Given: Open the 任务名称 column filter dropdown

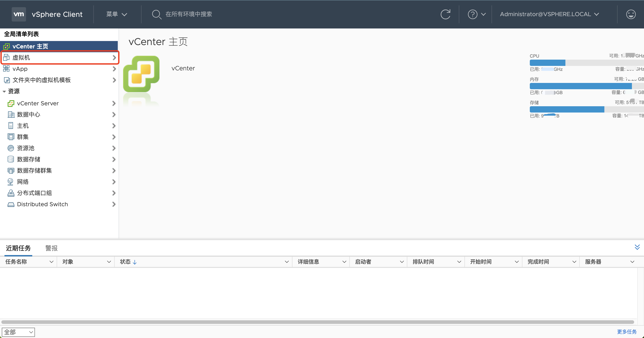Looking at the screenshot, I should point(52,262).
